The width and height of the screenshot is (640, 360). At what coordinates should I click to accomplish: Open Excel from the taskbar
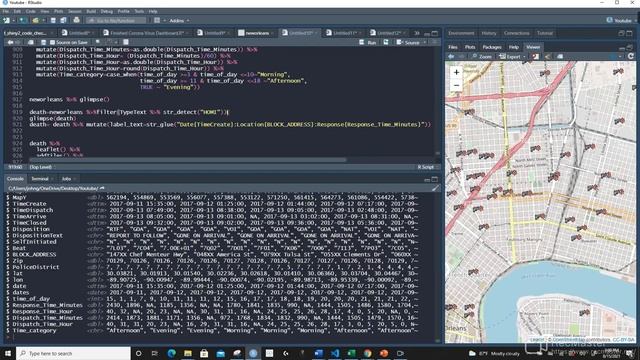click(x=351, y=353)
